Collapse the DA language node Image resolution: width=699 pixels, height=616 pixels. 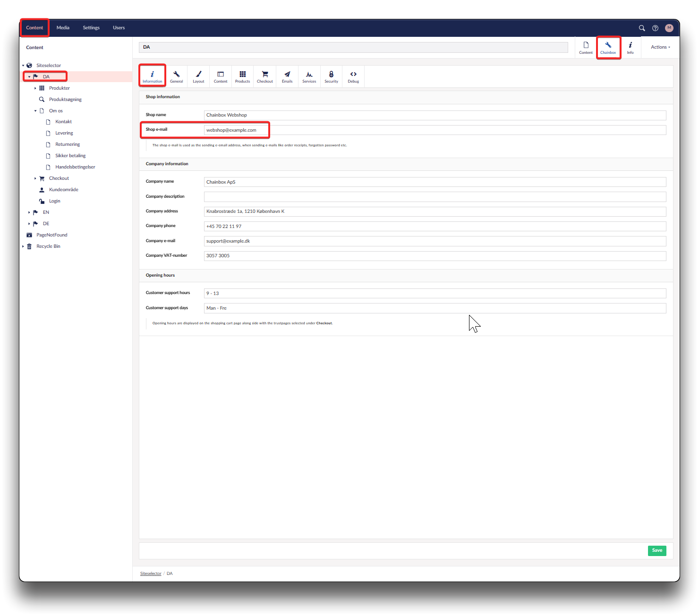tap(29, 77)
